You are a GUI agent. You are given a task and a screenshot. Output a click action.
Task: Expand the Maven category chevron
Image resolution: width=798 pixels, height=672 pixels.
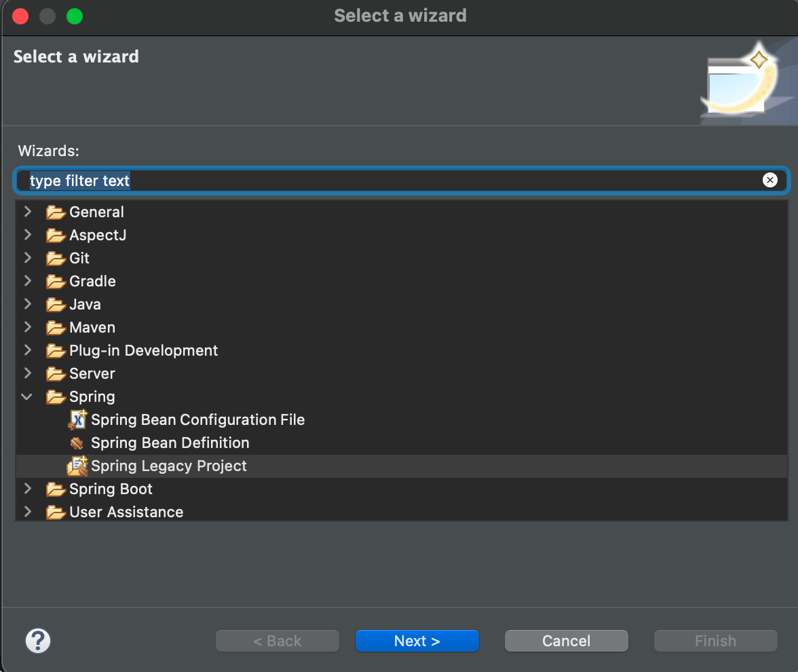tap(27, 327)
